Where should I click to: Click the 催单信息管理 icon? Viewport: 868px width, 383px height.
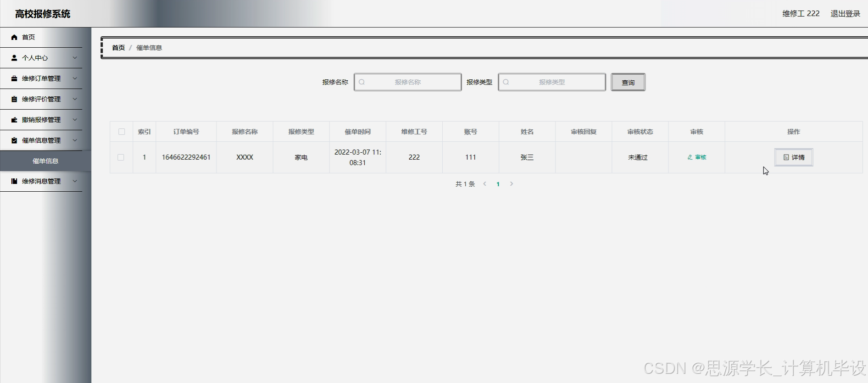pyautogui.click(x=14, y=140)
